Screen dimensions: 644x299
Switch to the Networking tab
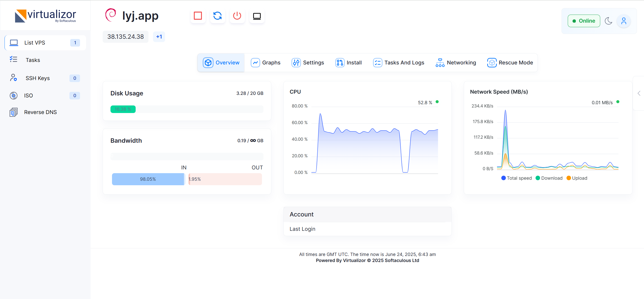click(x=456, y=63)
